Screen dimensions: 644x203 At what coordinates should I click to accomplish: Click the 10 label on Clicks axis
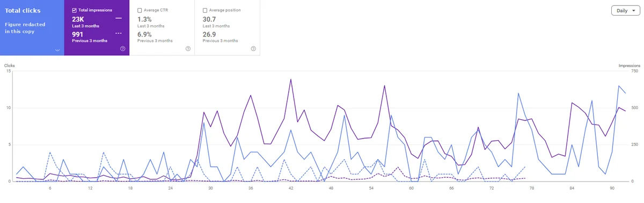coord(9,107)
